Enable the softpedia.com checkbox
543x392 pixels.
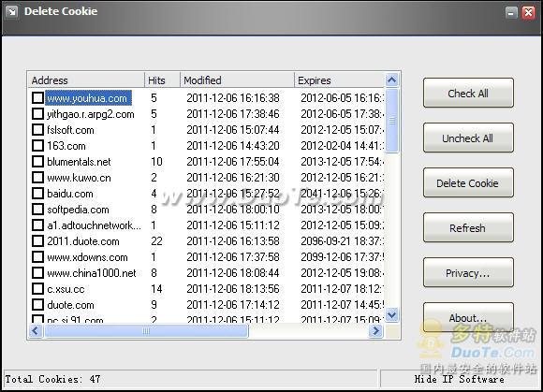[x=37, y=210]
